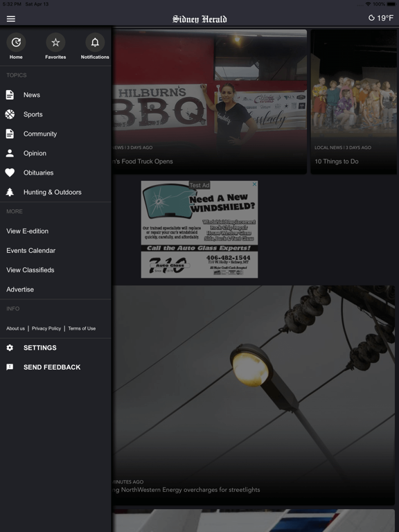Tap the 19°F temperature reading
The height and width of the screenshot is (532, 399).
385,18
